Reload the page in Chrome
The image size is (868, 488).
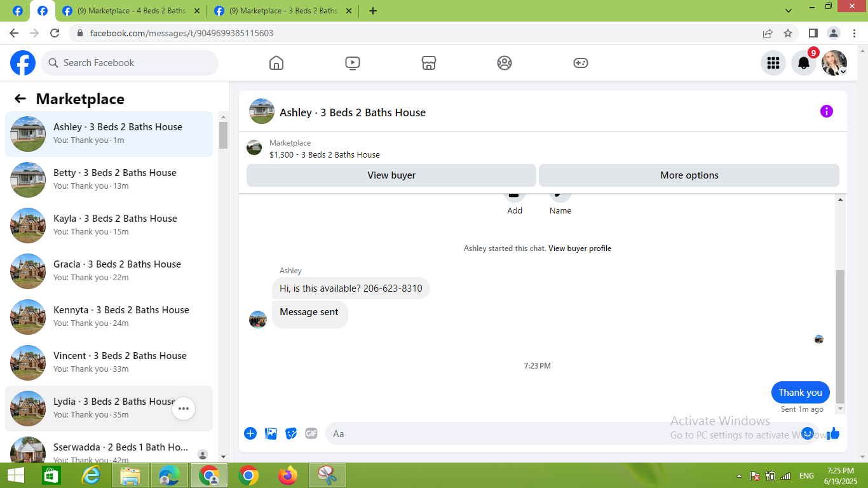click(55, 33)
